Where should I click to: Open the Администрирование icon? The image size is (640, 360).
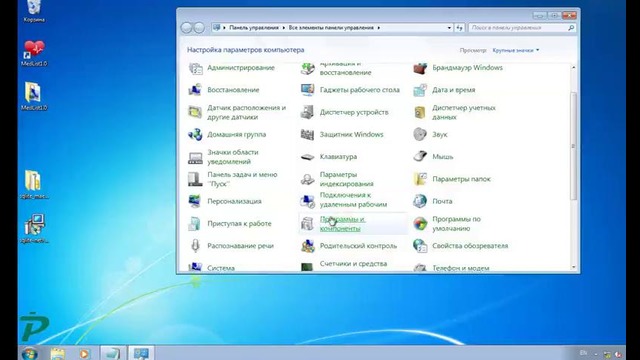pos(195,68)
